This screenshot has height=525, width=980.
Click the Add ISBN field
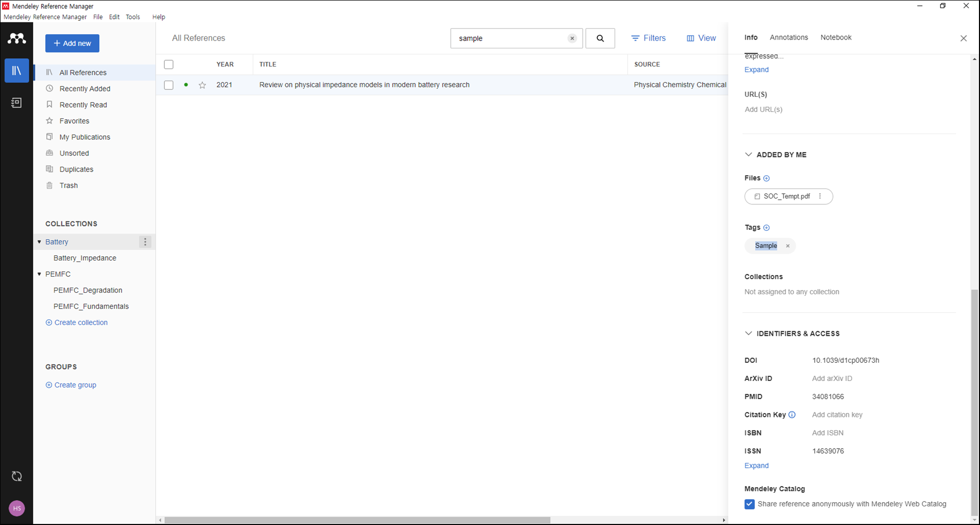(828, 433)
